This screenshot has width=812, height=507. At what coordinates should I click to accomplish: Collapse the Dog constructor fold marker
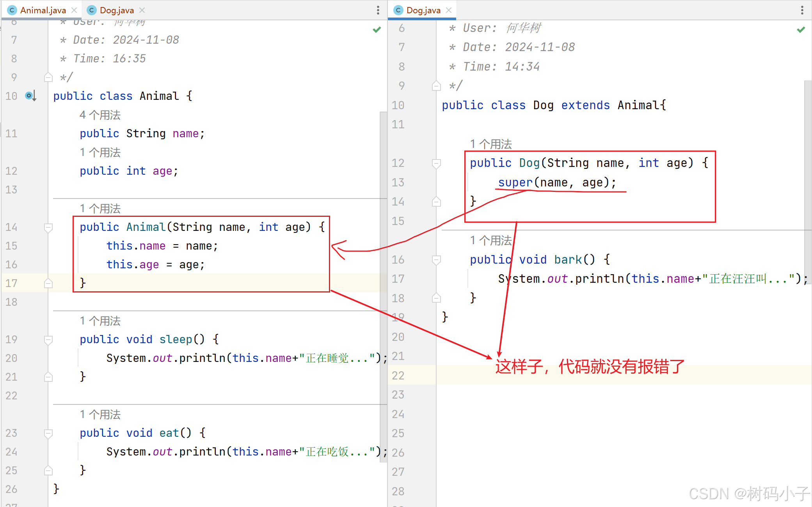436,163
